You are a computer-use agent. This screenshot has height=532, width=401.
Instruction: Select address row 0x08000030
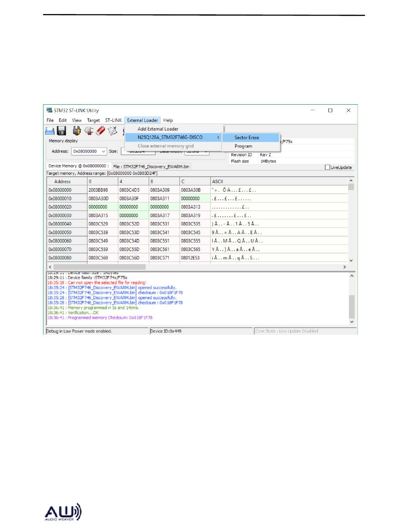click(x=67, y=215)
